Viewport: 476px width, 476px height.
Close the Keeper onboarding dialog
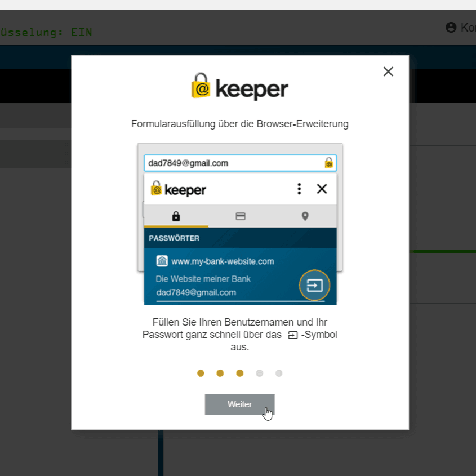(388, 72)
